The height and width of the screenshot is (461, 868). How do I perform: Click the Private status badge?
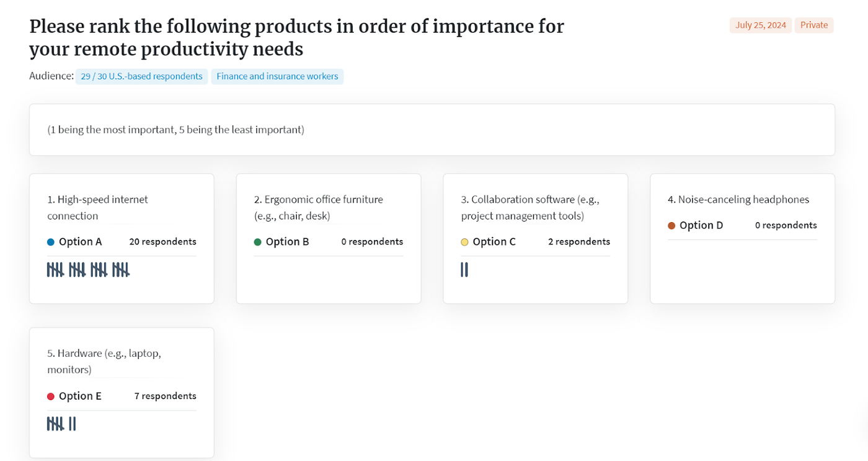click(x=814, y=25)
